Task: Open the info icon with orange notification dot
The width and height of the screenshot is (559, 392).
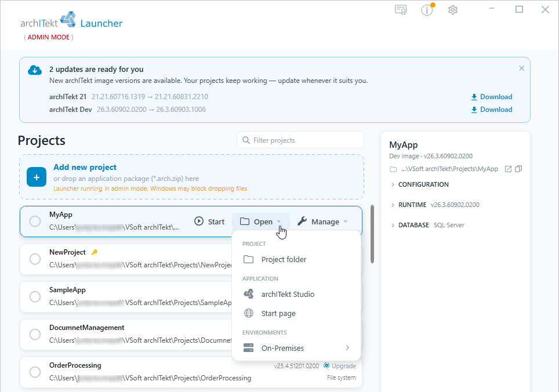Action: pos(427,10)
